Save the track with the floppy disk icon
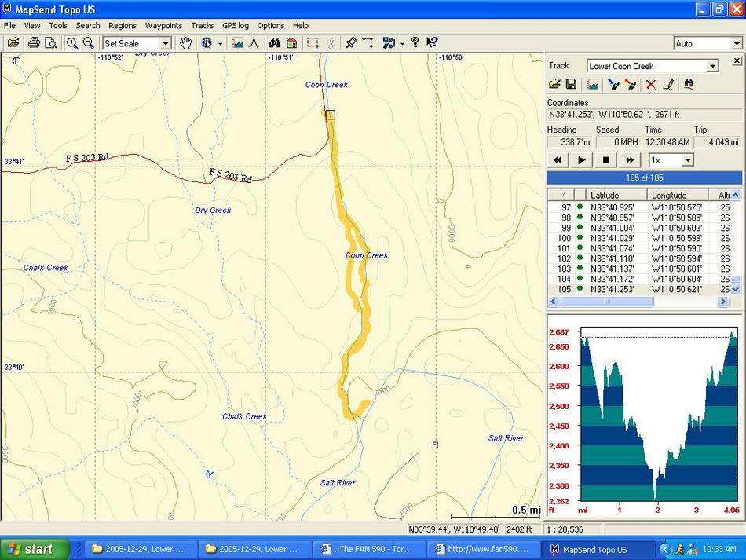The width and height of the screenshot is (746, 560). [x=572, y=85]
